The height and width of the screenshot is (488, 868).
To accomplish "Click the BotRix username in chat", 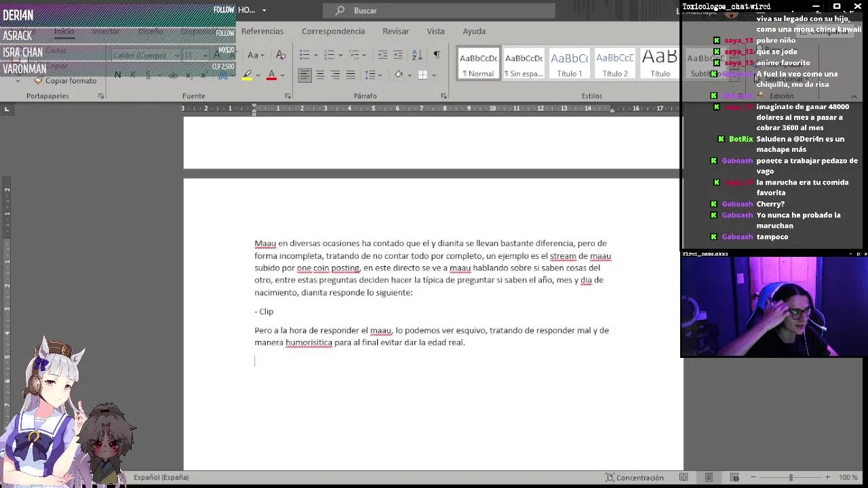I will coord(741,139).
